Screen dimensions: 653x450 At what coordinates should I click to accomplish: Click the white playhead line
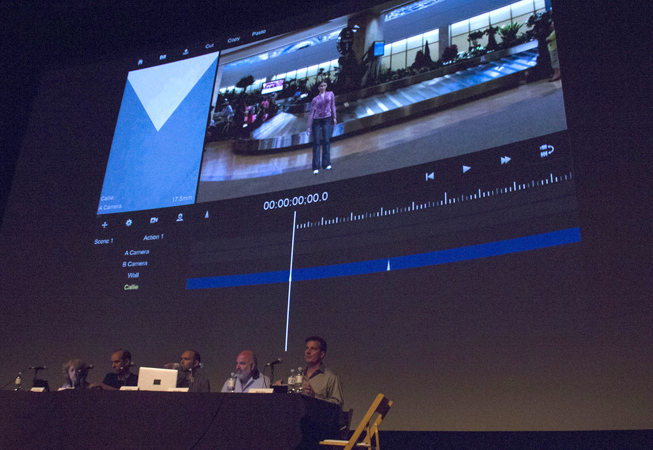(x=290, y=281)
